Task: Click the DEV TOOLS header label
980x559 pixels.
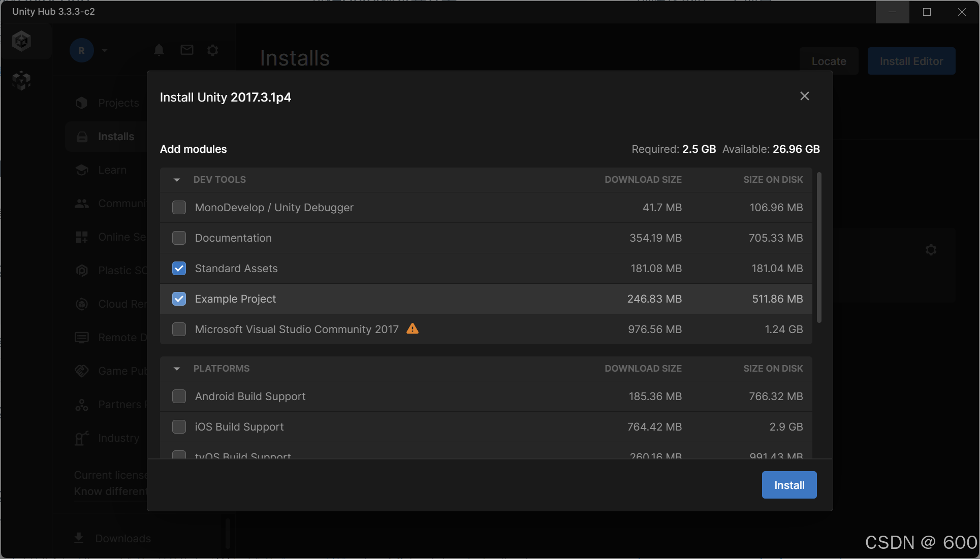Action: [219, 180]
